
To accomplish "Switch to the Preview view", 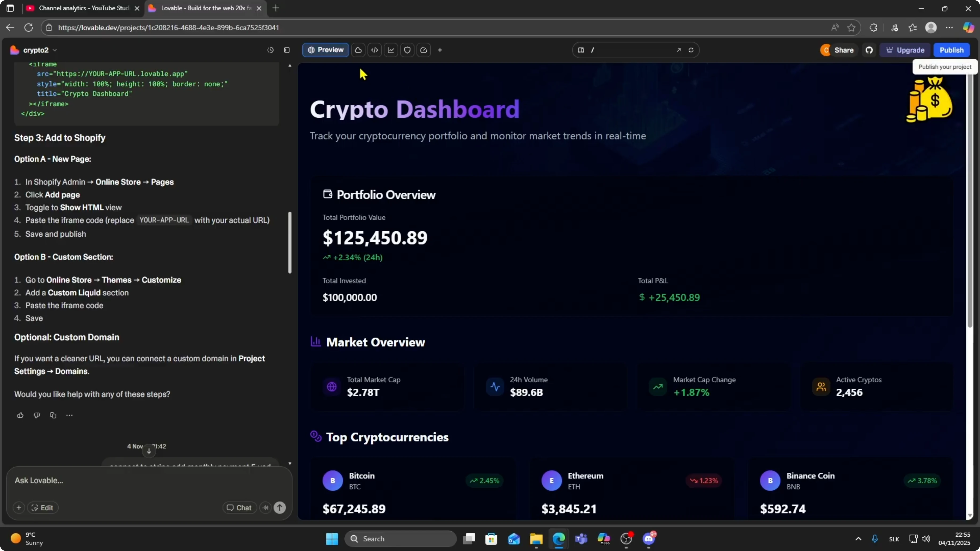I will [x=326, y=50].
